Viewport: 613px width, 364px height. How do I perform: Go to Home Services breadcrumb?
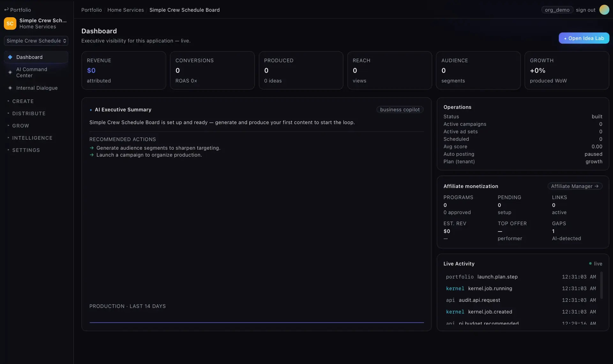point(125,10)
